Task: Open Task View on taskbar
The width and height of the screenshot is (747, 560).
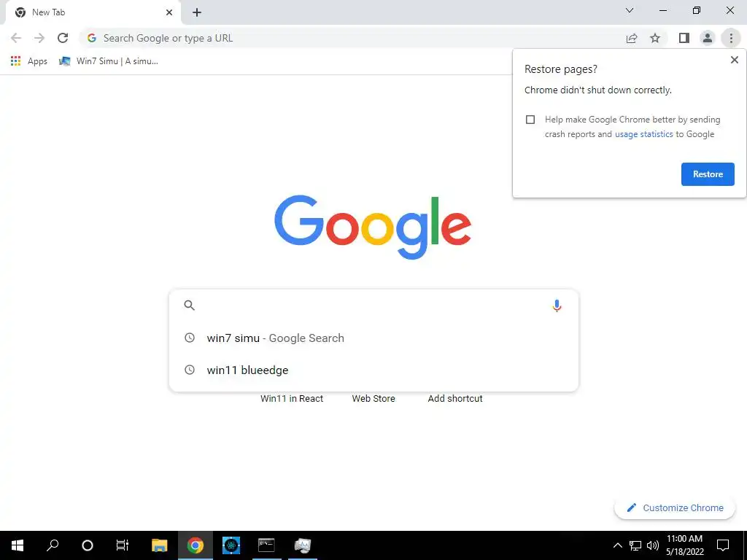Action: coord(123,545)
